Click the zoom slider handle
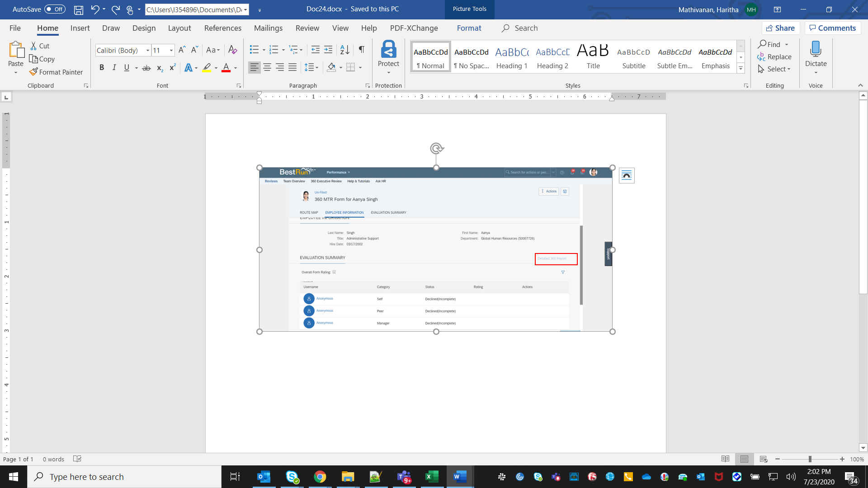The image size is (868, 488). (x=810, y=459)
